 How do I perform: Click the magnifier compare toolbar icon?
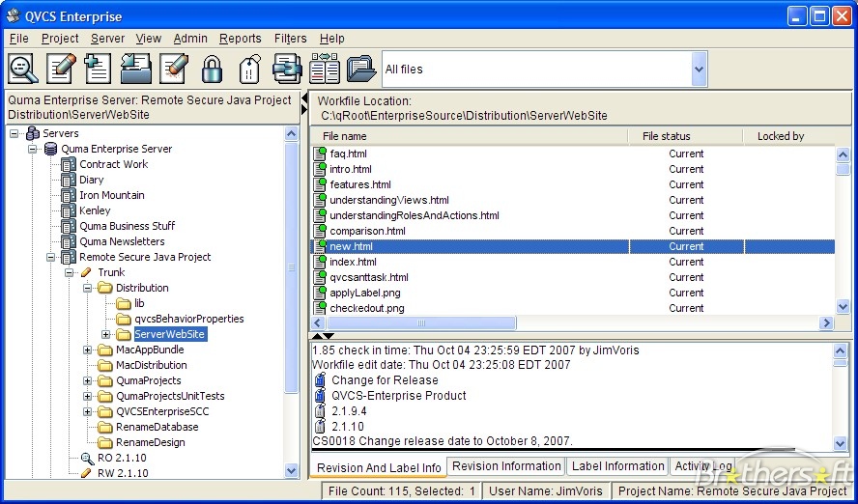pos(23,69)
